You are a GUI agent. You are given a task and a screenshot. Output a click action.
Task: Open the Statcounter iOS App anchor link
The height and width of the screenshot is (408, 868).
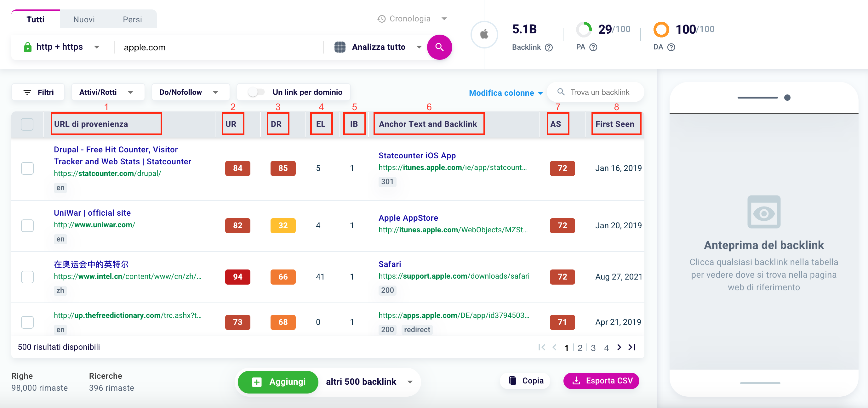(x=417, y=156)
